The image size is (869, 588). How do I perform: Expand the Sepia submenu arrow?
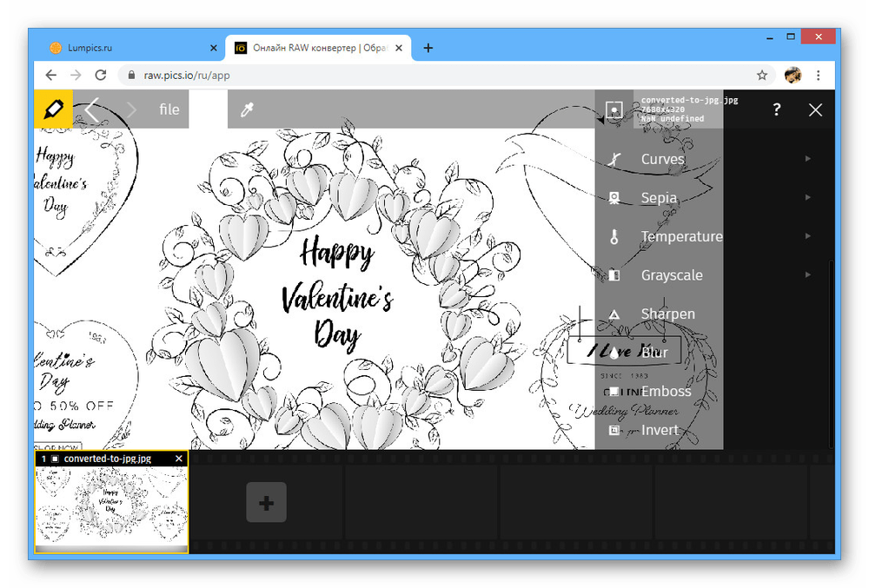808,198
